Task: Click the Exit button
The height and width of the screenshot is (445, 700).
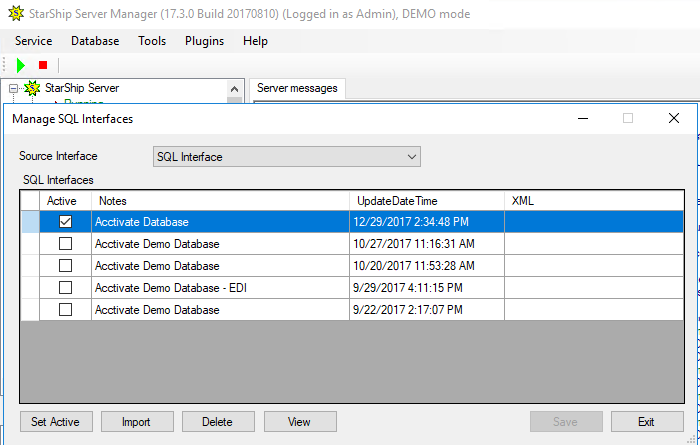Action: tap(647, 422)
